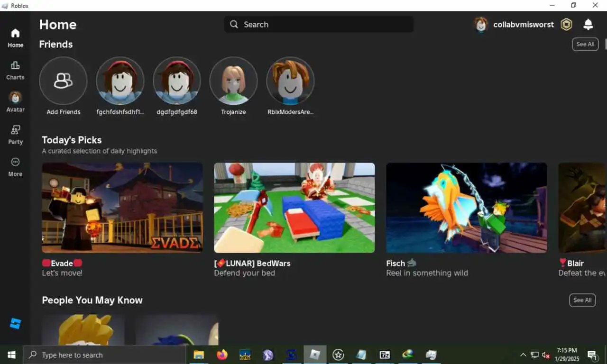
Task: Click the 'Today's Picks' heading
Action: (x=72, y=140)
